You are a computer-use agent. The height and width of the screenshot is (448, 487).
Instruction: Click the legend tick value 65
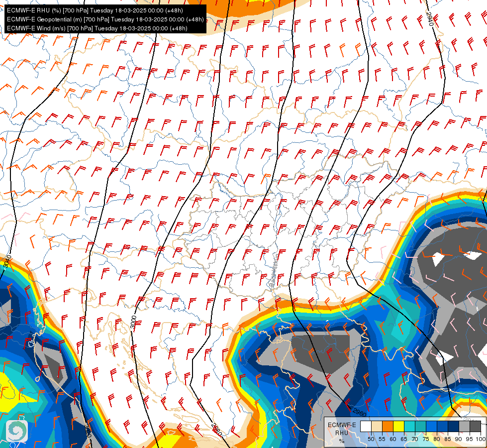click(x=404, y=439)
